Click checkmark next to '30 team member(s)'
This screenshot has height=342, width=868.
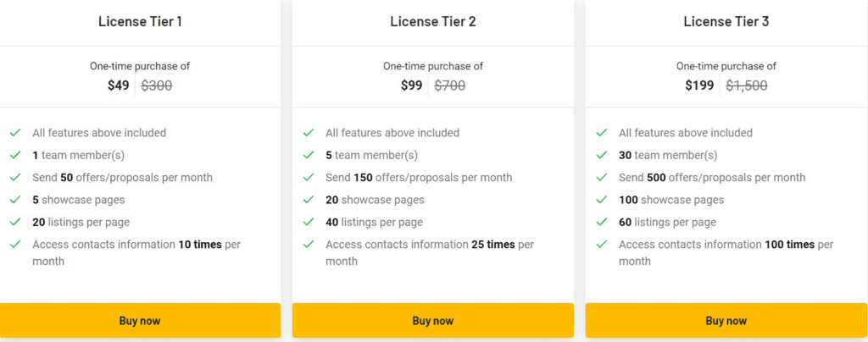tap(602, 155)
